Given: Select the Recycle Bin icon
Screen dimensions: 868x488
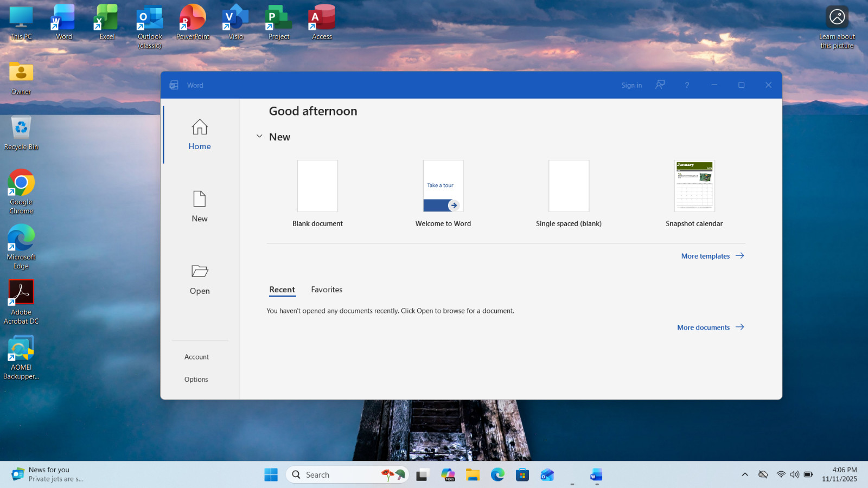Looking at the screenshot, I should 21,133.
